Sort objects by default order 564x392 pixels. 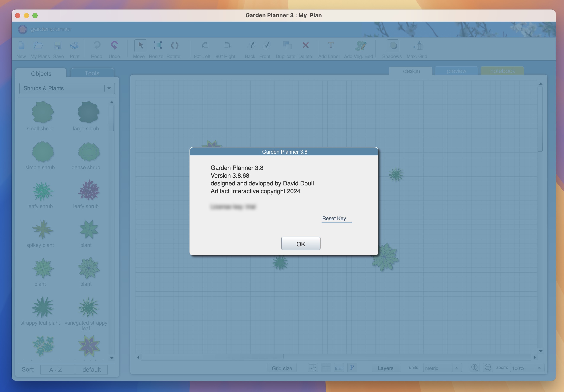pos(91,369)
